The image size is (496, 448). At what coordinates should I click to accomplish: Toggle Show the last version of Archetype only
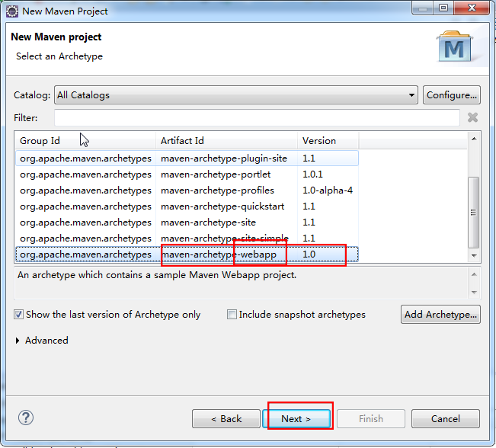click(19, 314)
